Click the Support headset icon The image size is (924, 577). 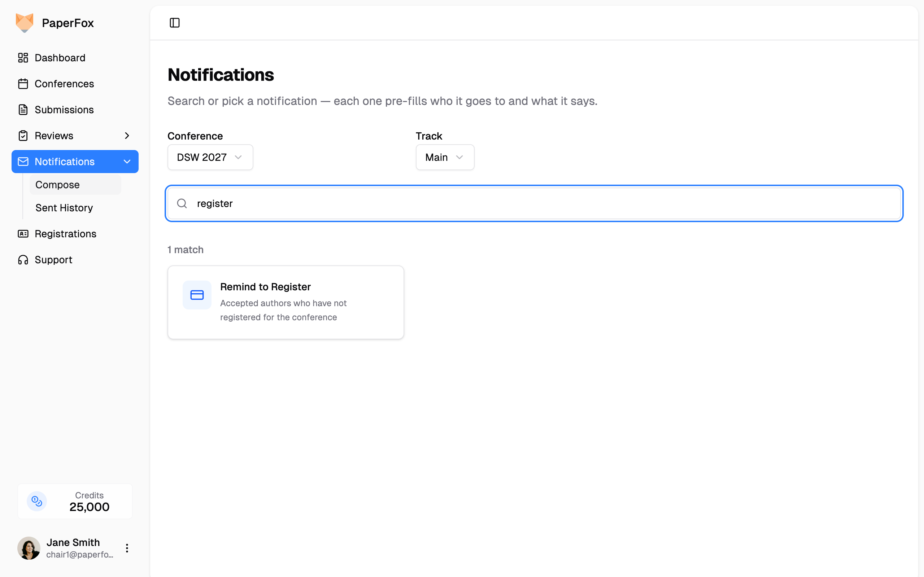pos(23,260)
